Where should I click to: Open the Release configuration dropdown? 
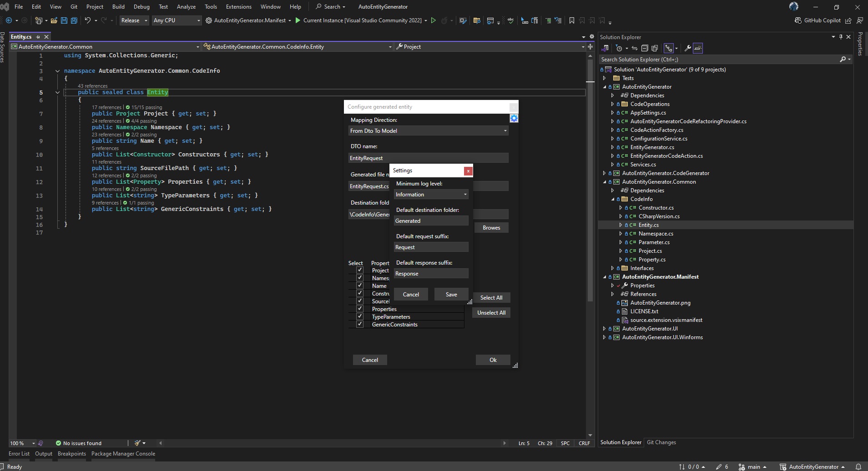134,20
